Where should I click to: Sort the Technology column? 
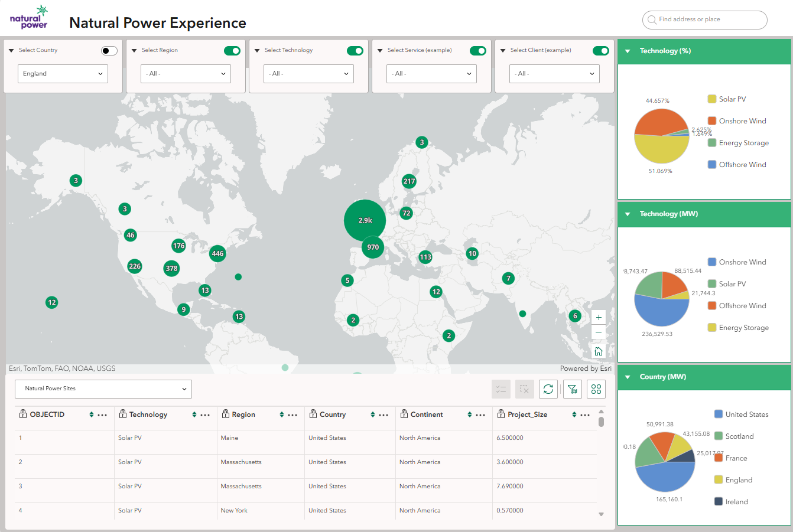[x=194, y=415]
